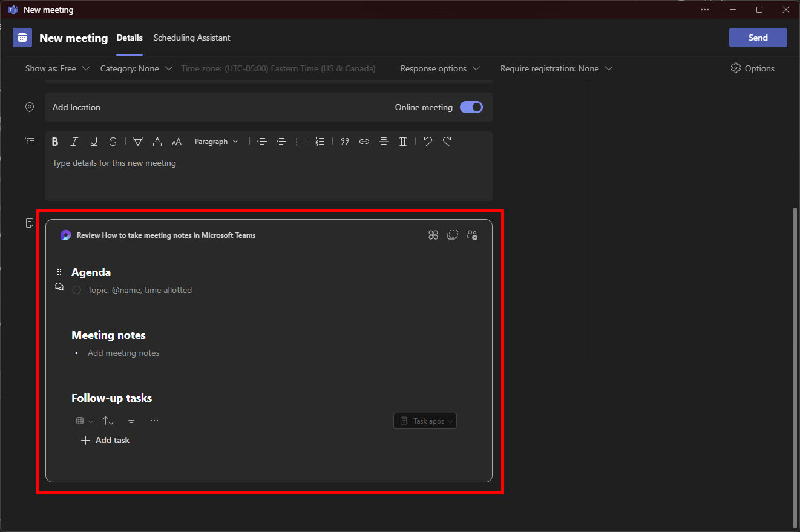This screenshot has height=532, width=800.
Task: Open meeting Options
Action: [x=753, y=68]
